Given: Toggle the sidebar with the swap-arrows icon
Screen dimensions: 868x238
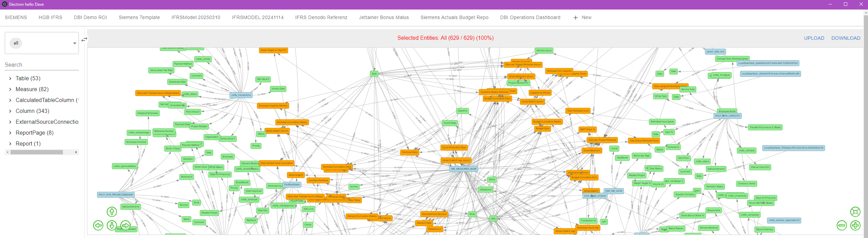Looking at the screenshot, I should 84,39.
